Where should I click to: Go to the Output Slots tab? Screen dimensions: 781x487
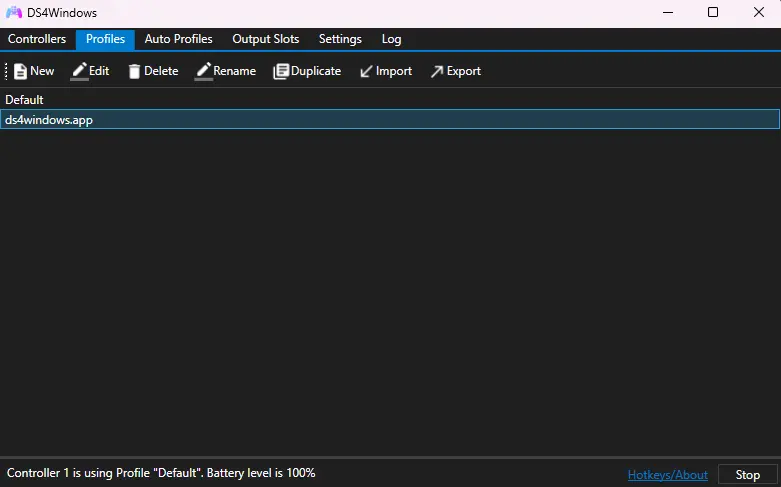(x=265, y=39)
